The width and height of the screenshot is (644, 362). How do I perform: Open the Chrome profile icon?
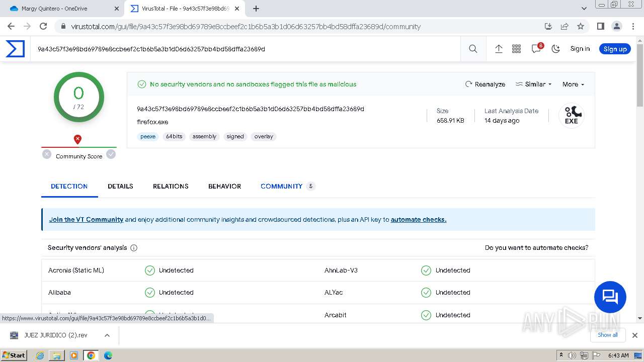click(x=617, y=27)
